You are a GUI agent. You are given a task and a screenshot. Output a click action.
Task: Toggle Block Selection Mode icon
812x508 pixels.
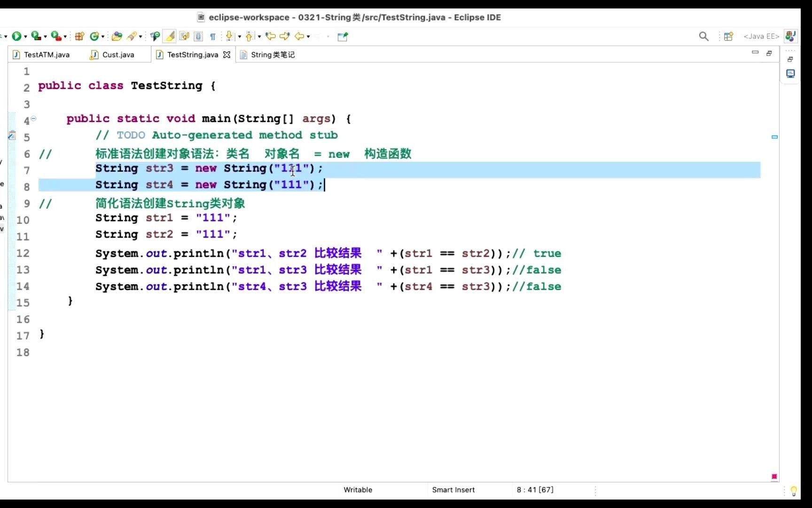198,36
